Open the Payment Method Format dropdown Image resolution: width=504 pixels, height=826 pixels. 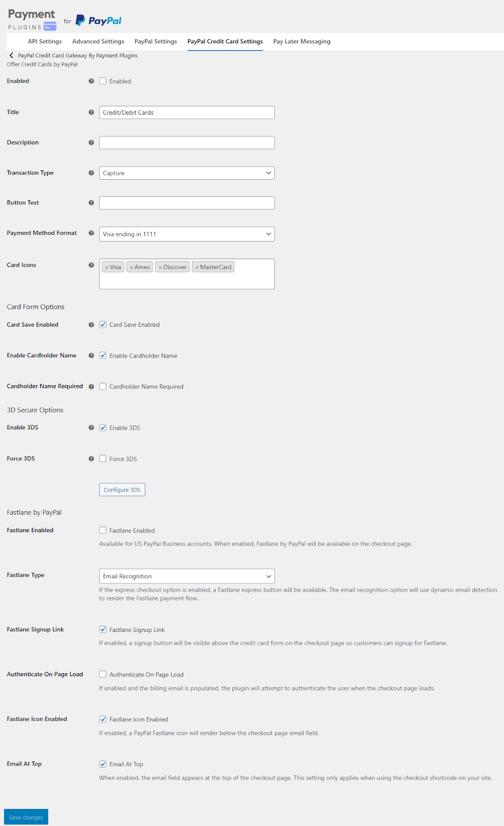tap(187, 234)
